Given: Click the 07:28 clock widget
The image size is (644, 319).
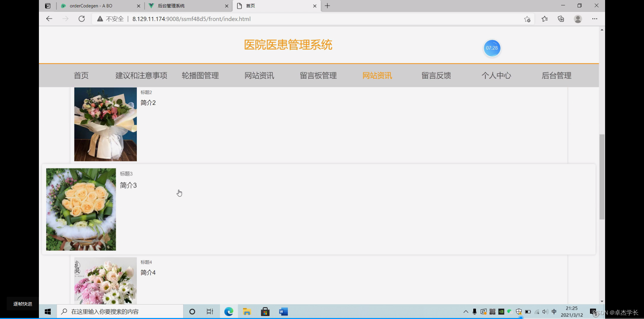Looking at the screenshot, I should point(492,48).
